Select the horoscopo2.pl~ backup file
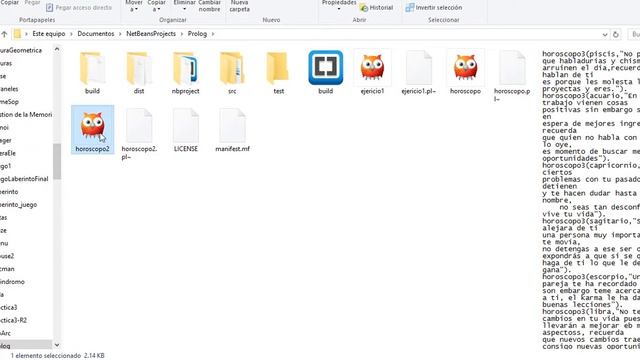The height and width of the screenshot is (360, 640). 139,134
